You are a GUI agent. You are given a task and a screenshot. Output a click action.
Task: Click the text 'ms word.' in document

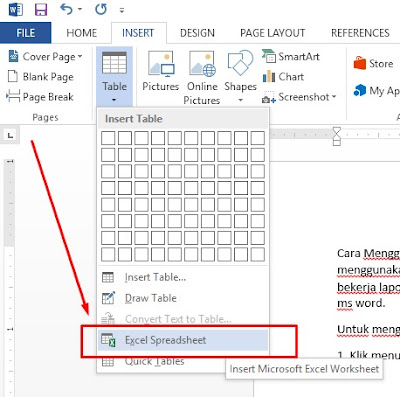tap(361, 304)
